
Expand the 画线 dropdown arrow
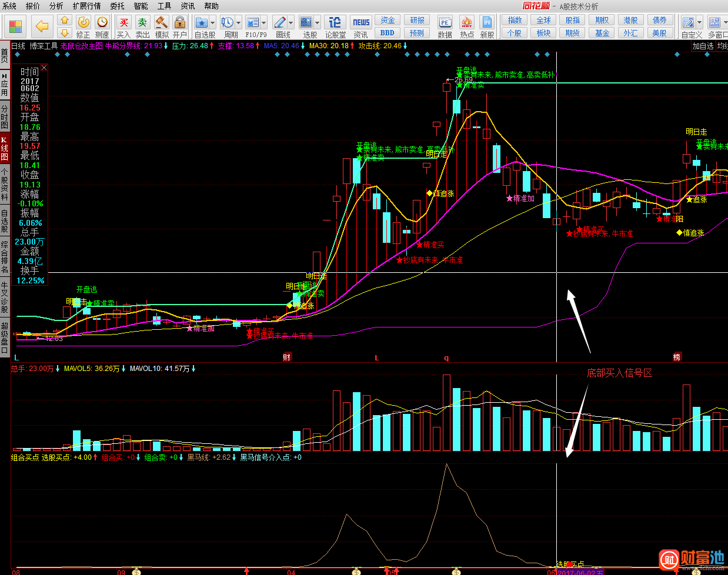tap(291, 22)
